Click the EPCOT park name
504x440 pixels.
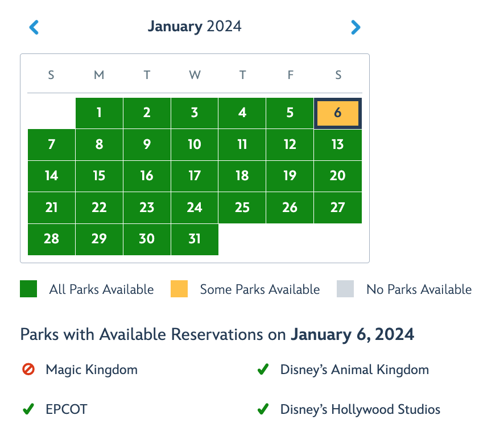pyautogui.click(x=67, y=409)
